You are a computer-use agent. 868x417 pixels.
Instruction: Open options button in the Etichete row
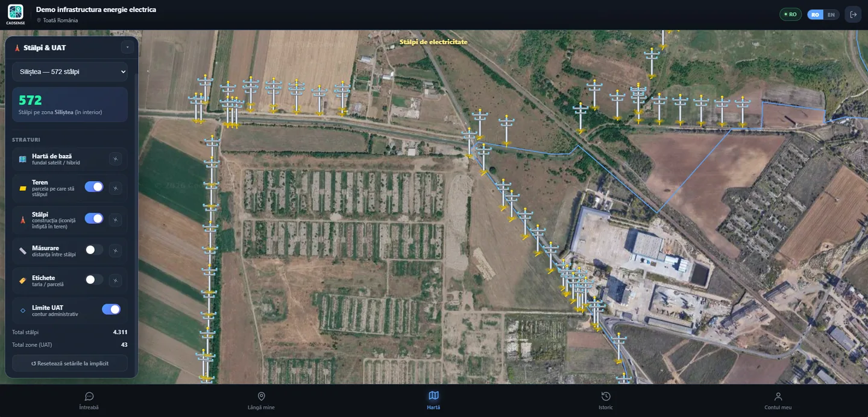(x=115, y=280)
